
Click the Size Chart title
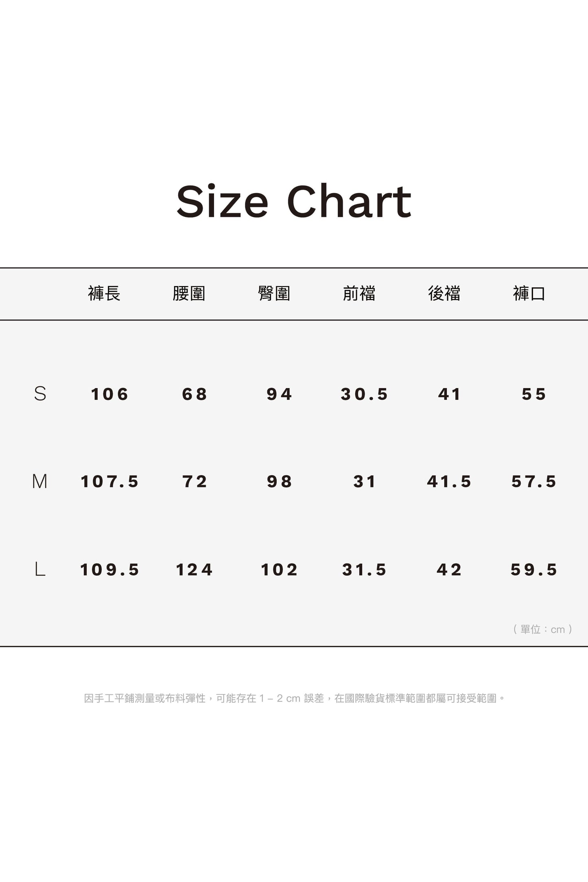coord(294,201)
